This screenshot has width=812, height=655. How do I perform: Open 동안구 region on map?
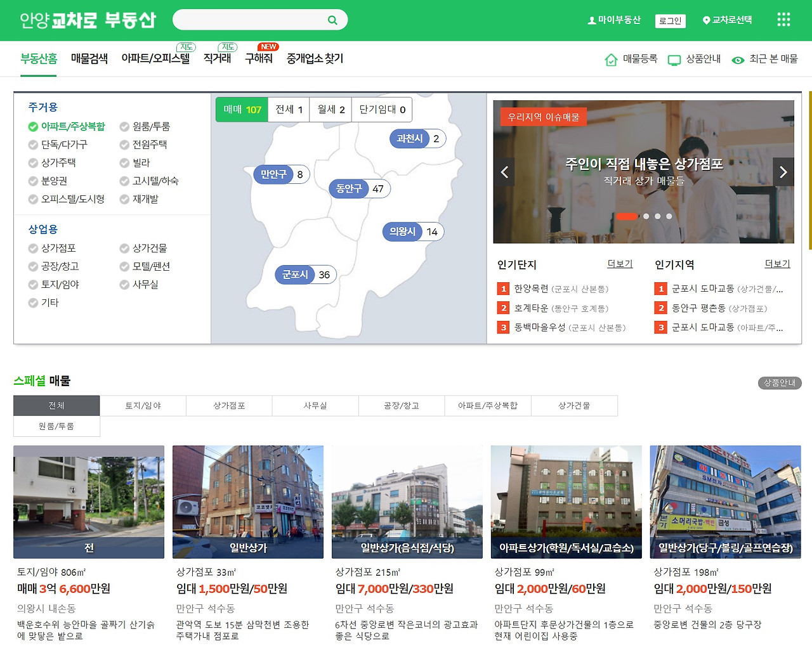tap(360, 189)
